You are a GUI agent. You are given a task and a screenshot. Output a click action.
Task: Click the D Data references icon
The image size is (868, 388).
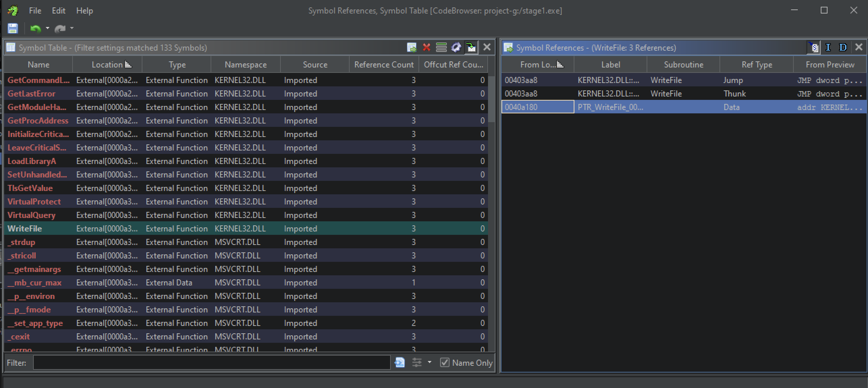[843, 48]
